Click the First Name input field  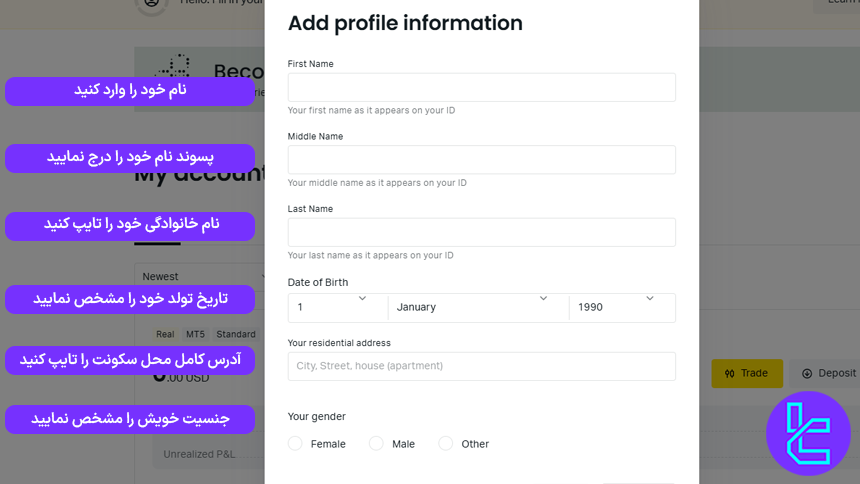point(482,87)
